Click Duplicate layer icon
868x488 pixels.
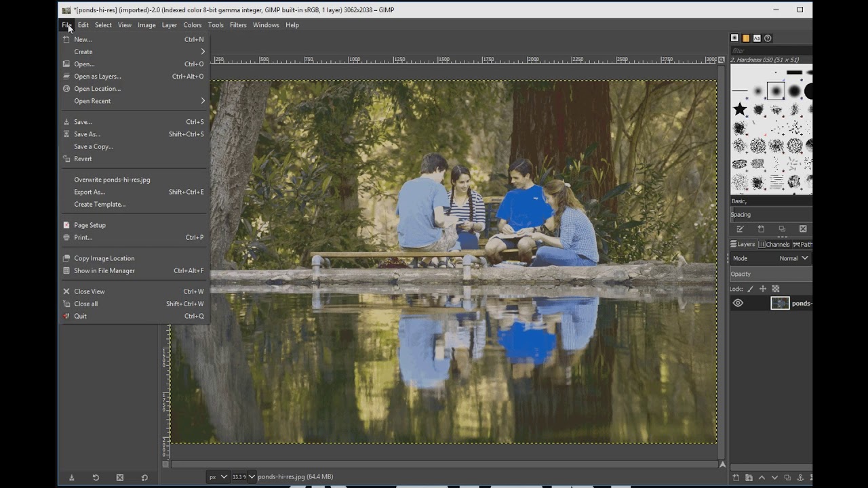787,478
